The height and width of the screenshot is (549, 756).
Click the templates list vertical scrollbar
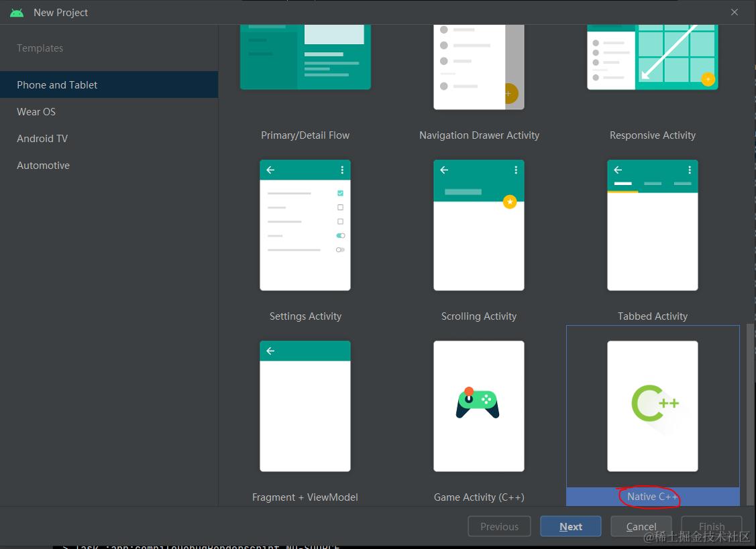750,414
